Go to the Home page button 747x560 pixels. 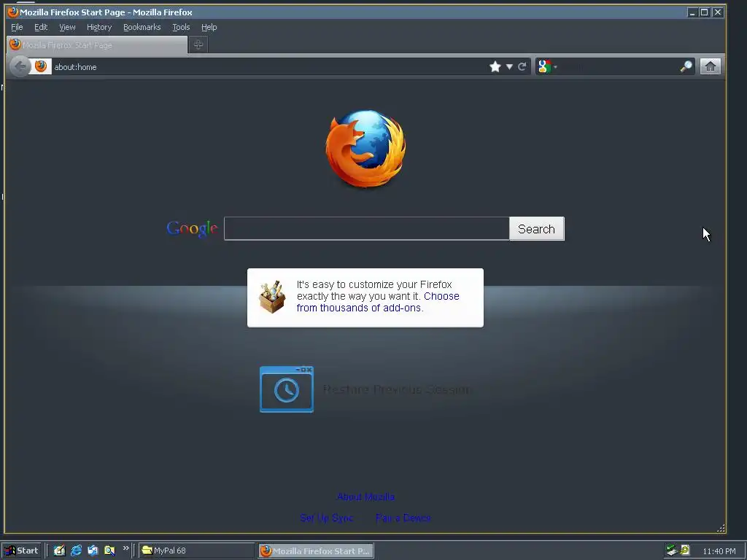(710, 66)
